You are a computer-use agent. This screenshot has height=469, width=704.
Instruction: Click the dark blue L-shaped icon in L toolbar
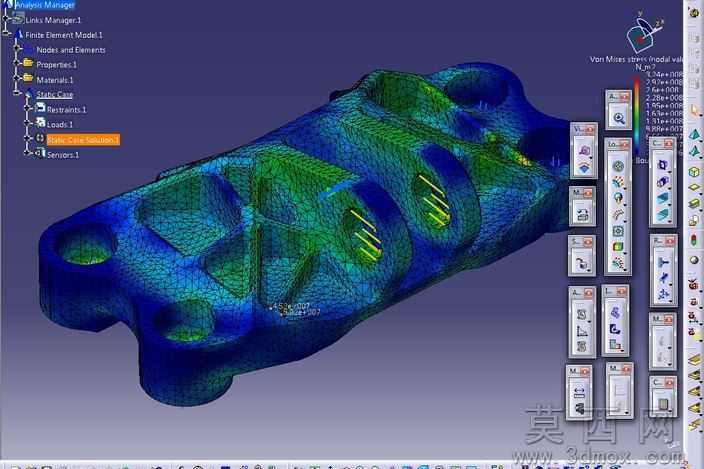pyautogui.click(x=615, y=329)
